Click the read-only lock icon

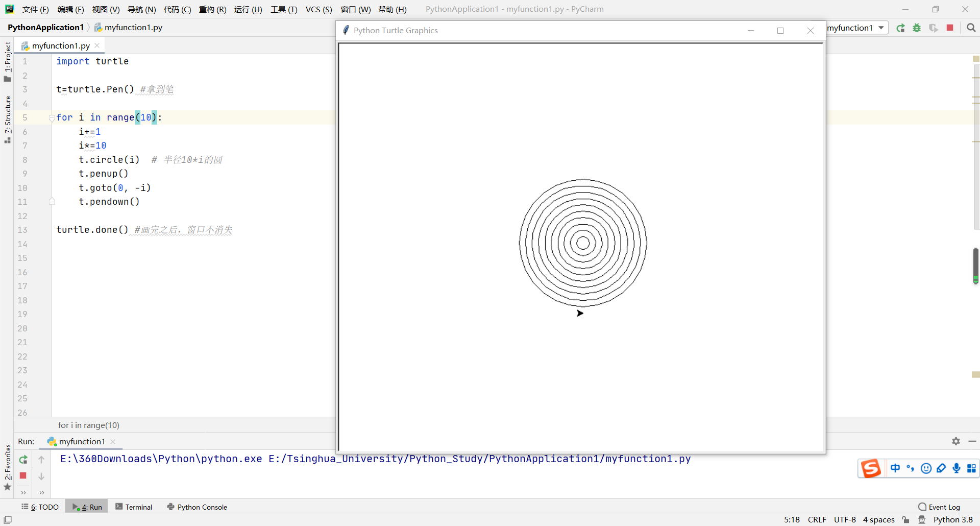click(906, 519)
